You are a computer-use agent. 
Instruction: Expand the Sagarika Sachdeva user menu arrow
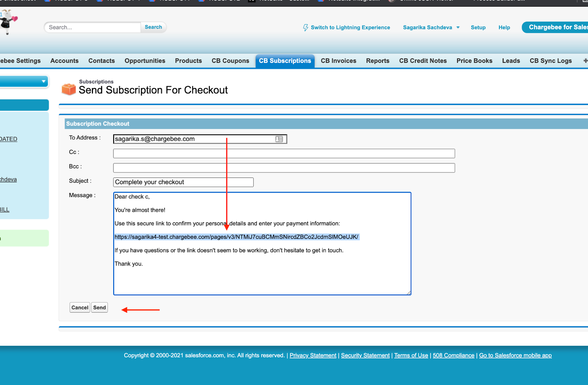458,28
